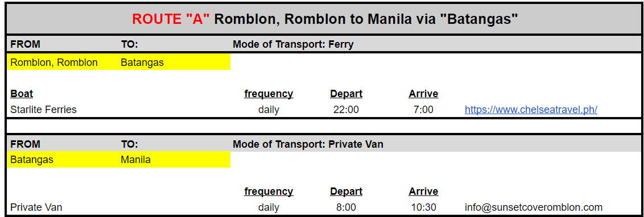Click the Depart header in the van section

(346, 191)
